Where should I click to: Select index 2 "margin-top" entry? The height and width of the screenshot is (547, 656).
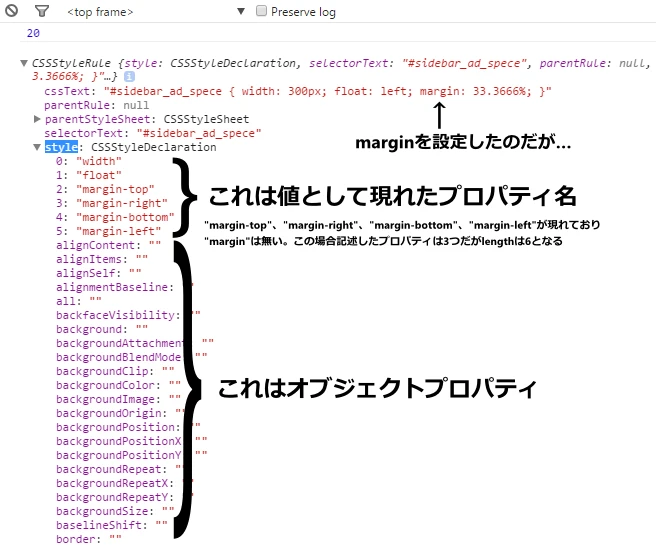[105, 189]
